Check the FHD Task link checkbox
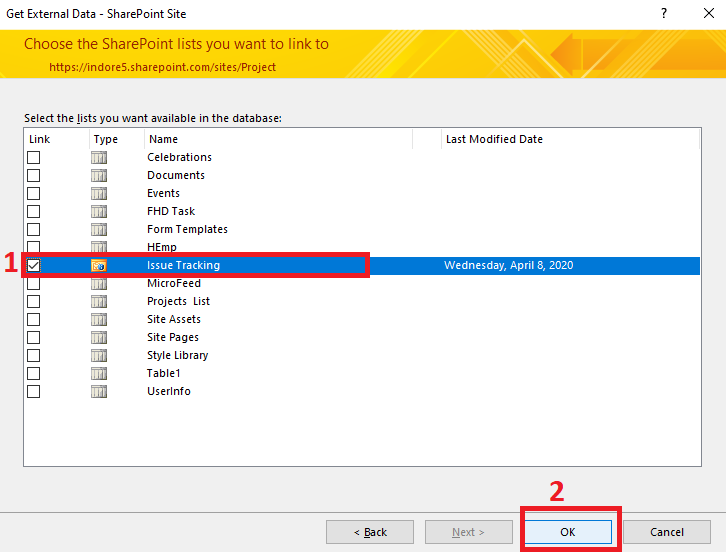 34,211
